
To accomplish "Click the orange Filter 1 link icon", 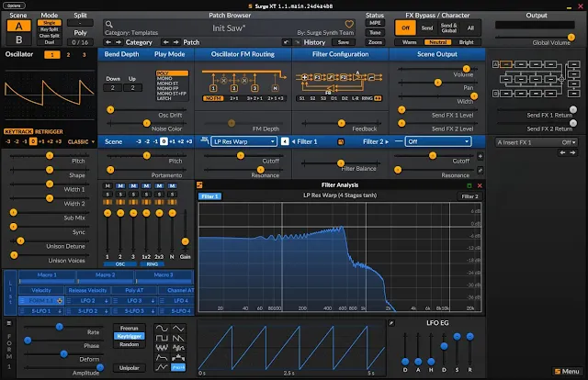I will pos(341,142).
